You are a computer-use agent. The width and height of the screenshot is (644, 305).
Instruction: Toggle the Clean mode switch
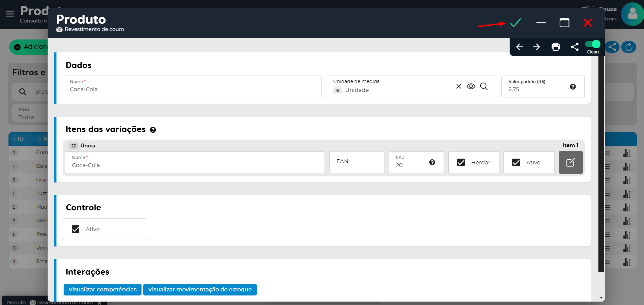(593, 44)
